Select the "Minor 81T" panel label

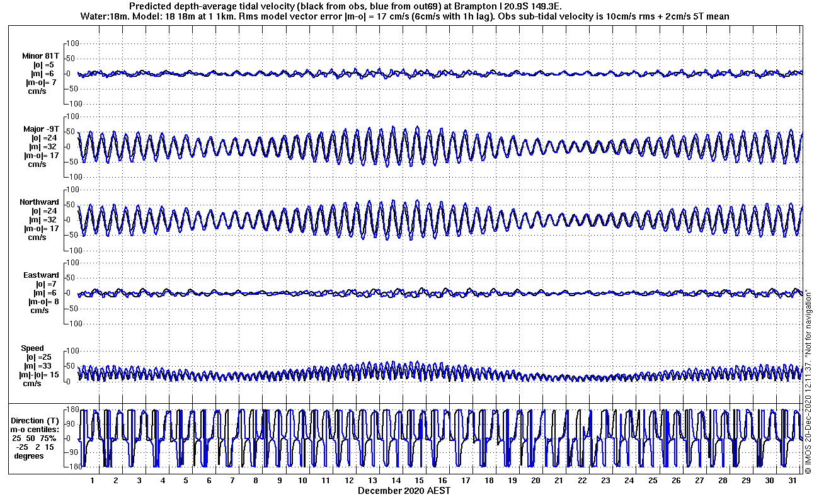(x=41, y=56)
